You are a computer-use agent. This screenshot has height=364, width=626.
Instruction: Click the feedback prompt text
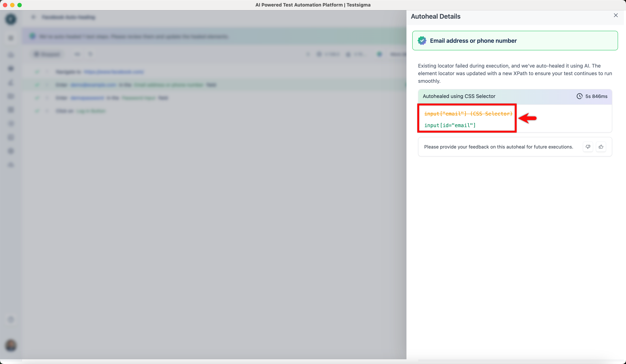(x=498, y=147)
